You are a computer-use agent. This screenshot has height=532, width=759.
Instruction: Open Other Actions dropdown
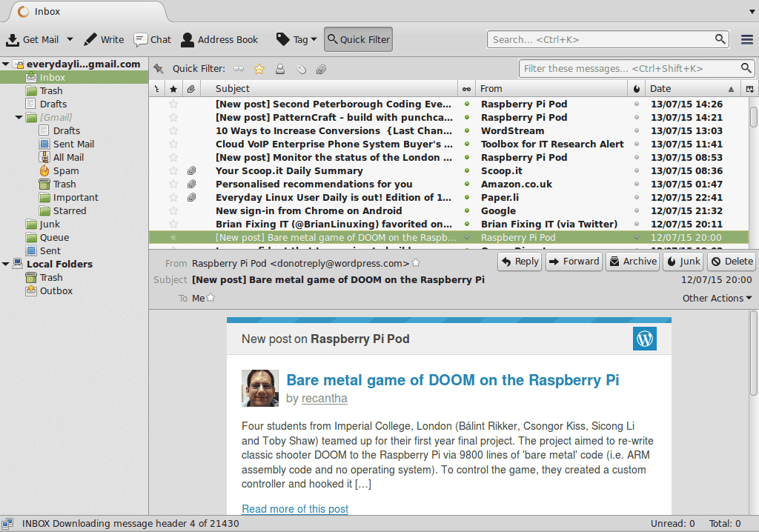[x=717, y=298]
